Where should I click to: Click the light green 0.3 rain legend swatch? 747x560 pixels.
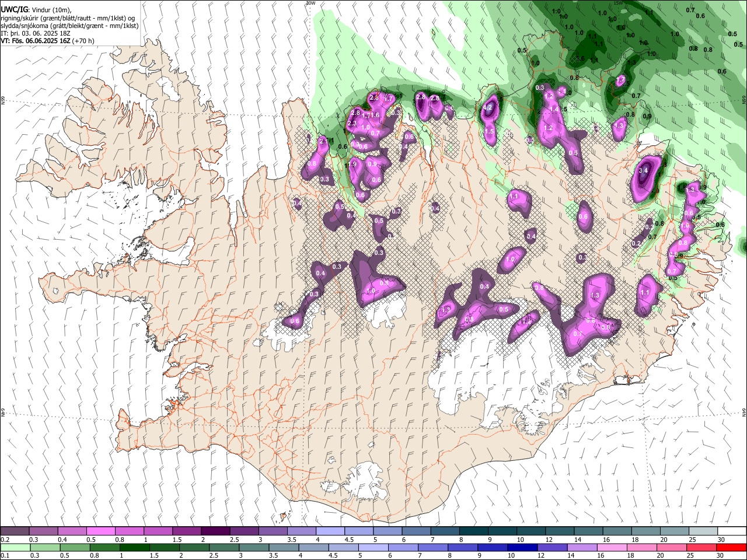(x=44, y=548)
